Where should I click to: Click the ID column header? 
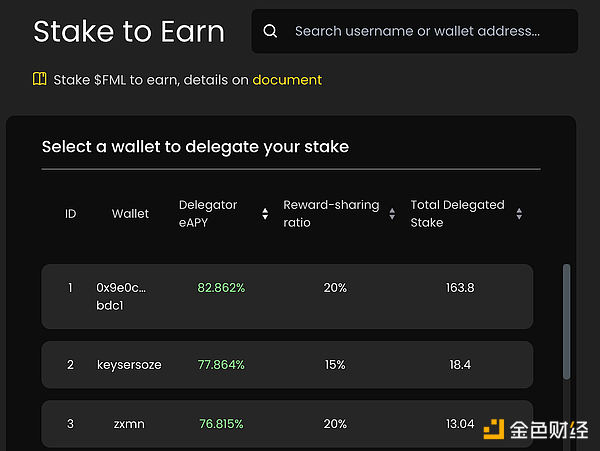pyautogui.click(x=70, y=214)
